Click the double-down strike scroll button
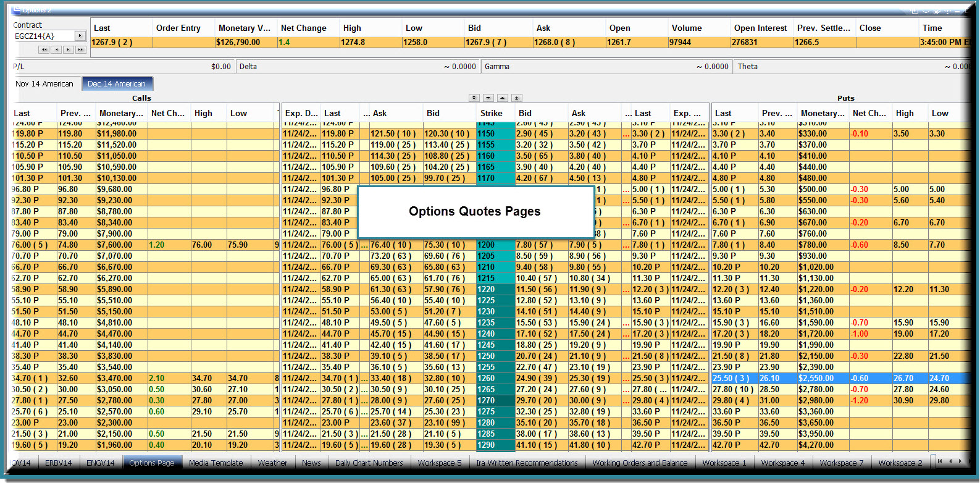The width and height of the screenshot is (980, 483). click(474, 98)
